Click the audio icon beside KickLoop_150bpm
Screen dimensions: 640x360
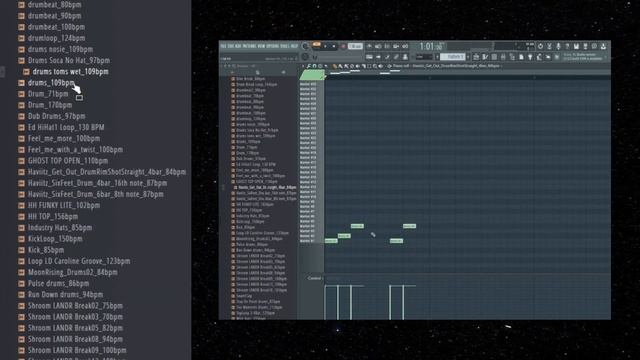(x=21, y=239)
